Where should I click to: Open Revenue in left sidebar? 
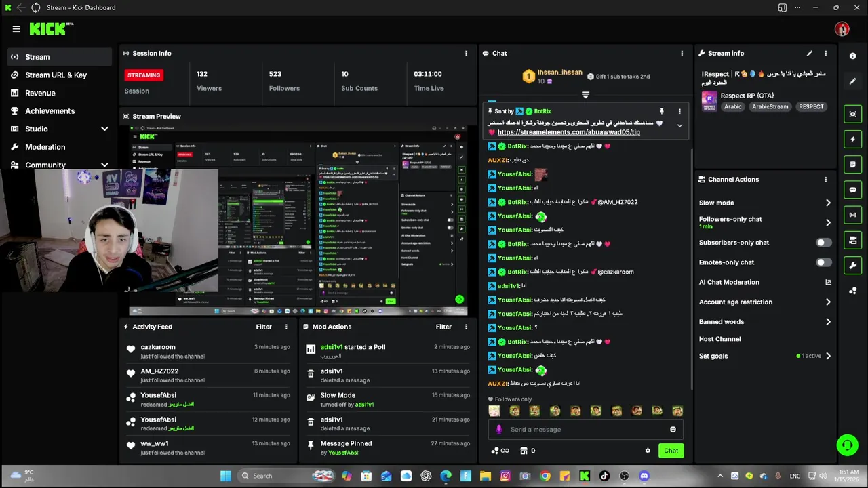tap(60, 93)
